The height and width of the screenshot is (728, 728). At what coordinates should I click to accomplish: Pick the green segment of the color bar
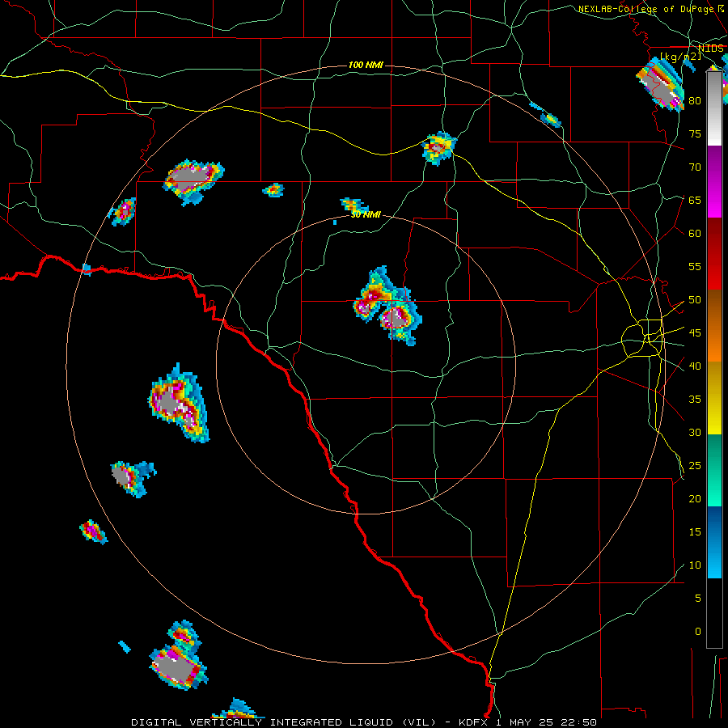(714, 470)
